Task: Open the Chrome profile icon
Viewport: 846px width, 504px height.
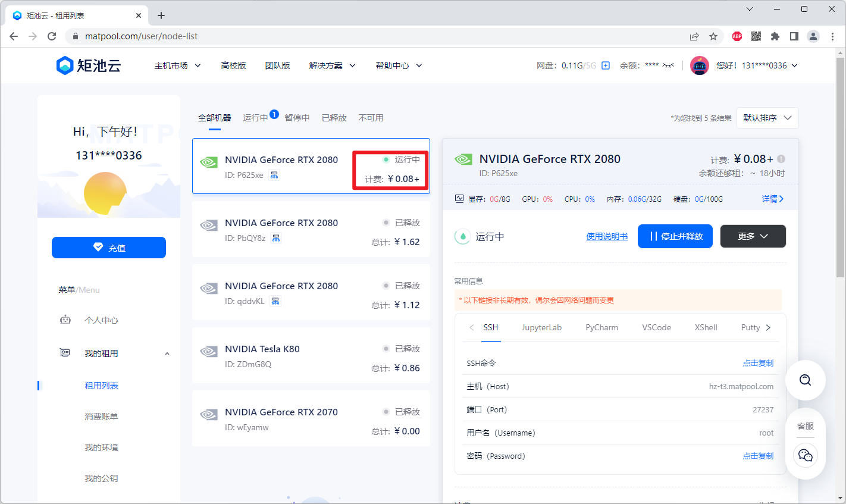Action: tap(813, 36)
